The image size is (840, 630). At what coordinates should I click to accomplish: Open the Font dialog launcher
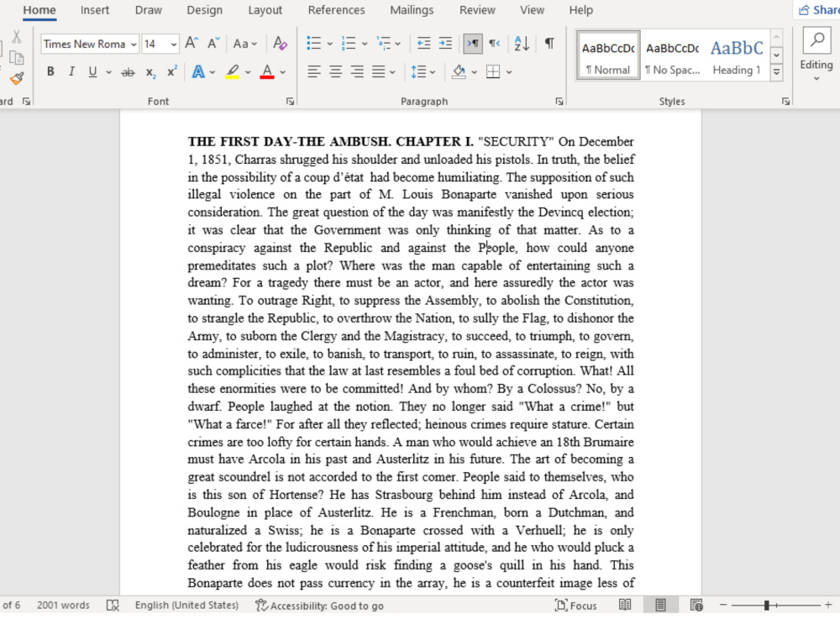point(290,102)
